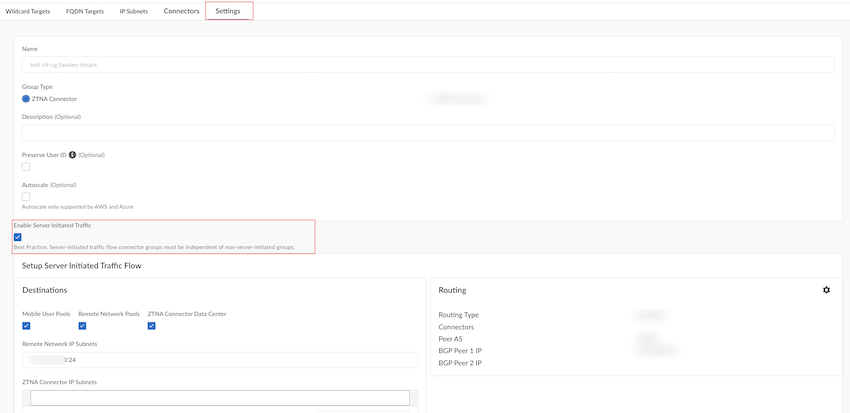Enable the Autoscale checkbox
Viewport: 850px width, 413px height.
tap(26, 197)
